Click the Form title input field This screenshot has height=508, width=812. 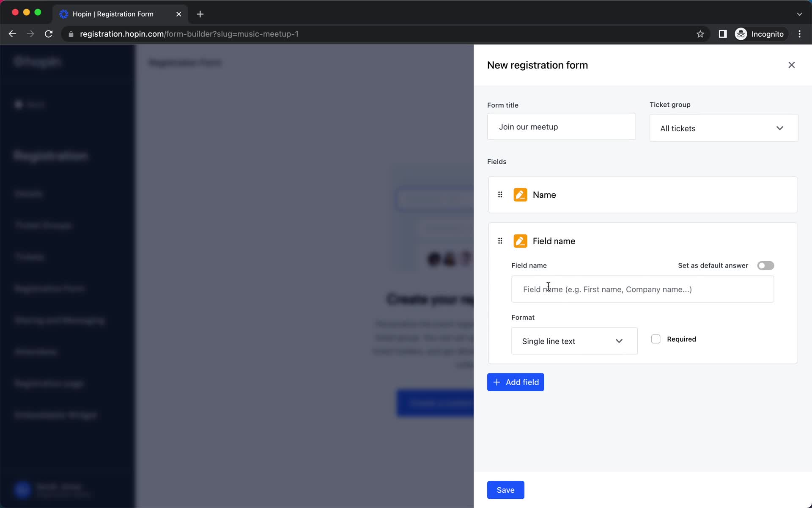561,127
